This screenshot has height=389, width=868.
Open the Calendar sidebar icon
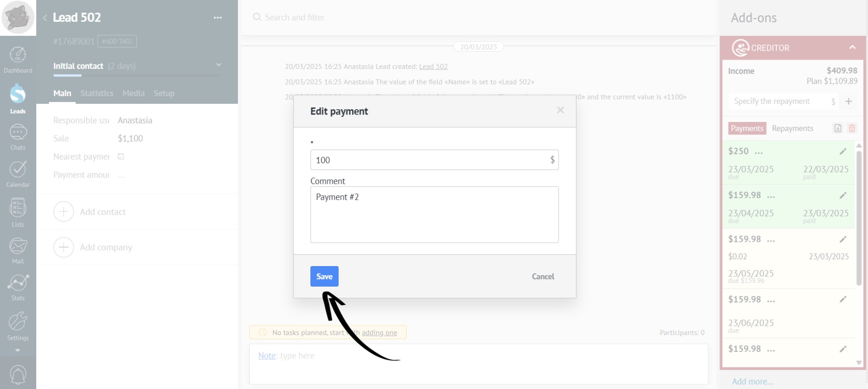point(18,174)
